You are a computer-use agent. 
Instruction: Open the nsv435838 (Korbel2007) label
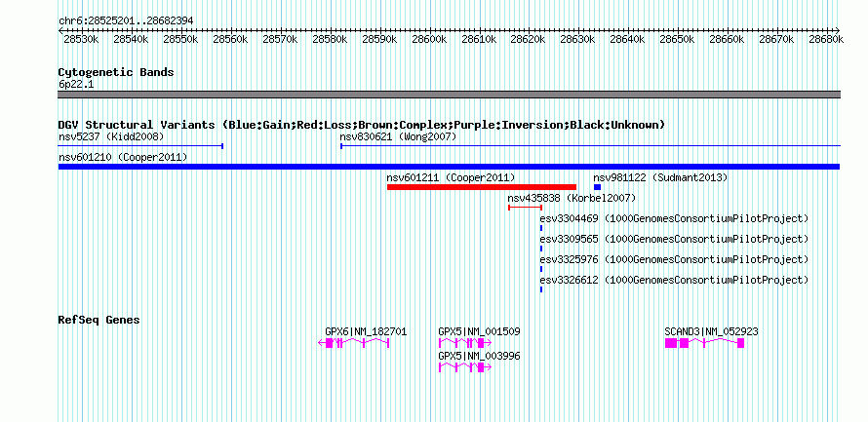click(x=572, y=198)
